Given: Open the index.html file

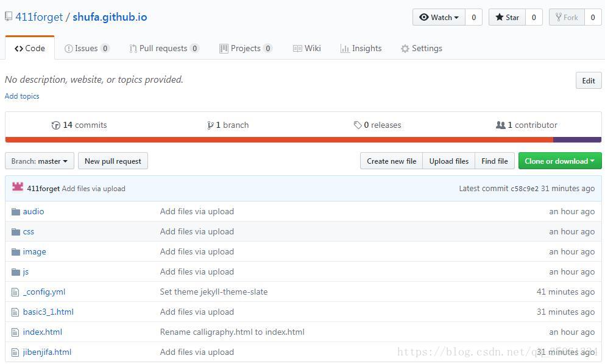Looking at the screenshot, I should point(43,332).
